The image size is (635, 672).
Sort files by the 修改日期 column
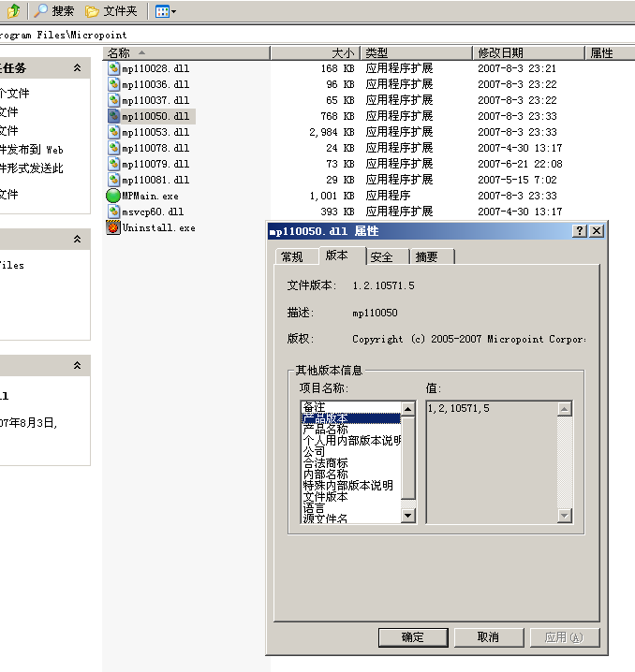click(x=501, y=53)
